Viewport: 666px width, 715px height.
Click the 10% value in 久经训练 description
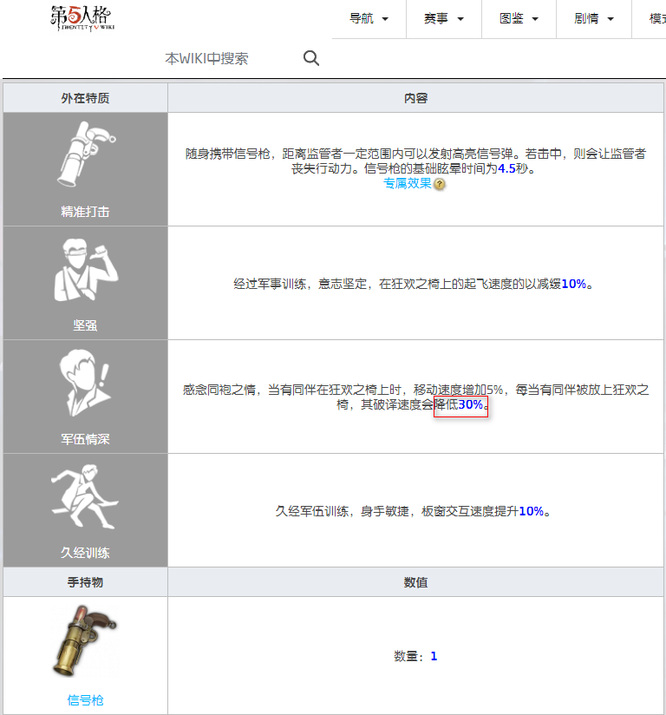532,511
